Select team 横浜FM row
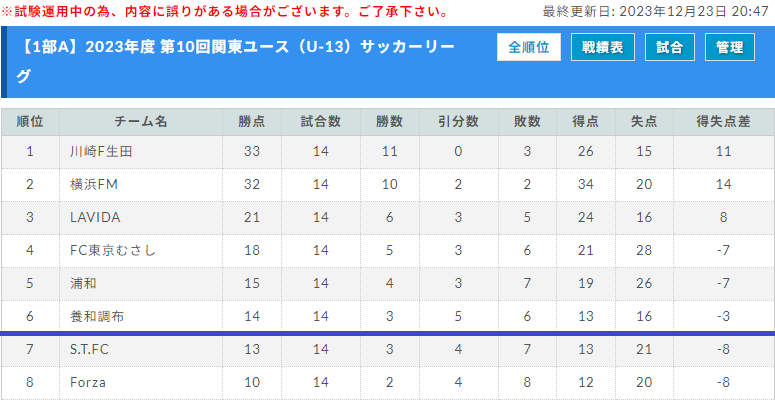This screenshot has height=401, width=775. [x=95, y=184]
